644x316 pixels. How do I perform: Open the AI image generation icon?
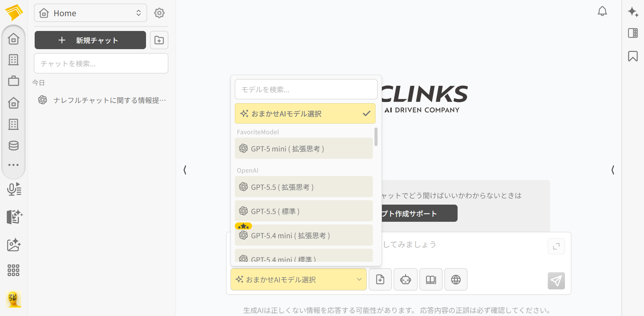14,245
